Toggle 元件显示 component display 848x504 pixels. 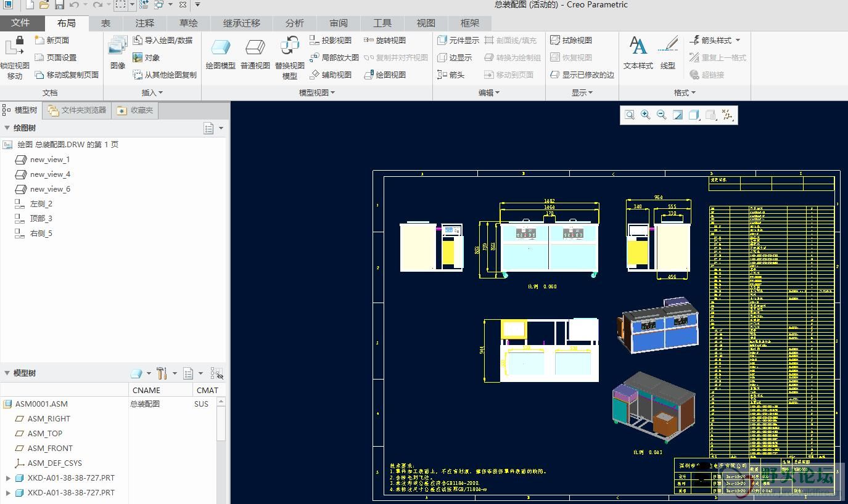(x=458, y=40)
